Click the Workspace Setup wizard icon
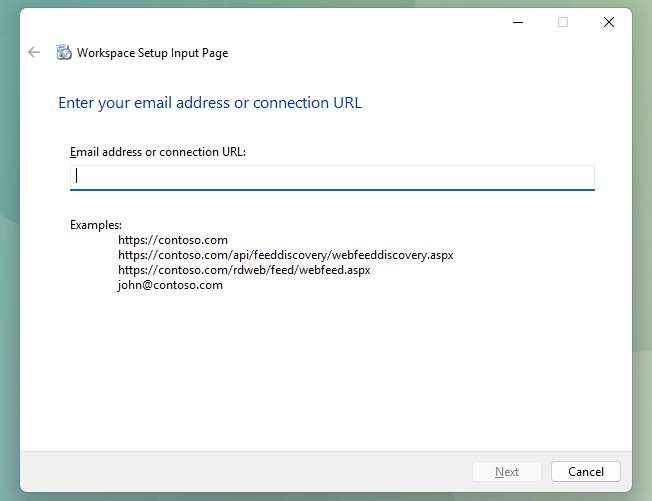Viewport: 652px width, 501px height. point(64,52)
